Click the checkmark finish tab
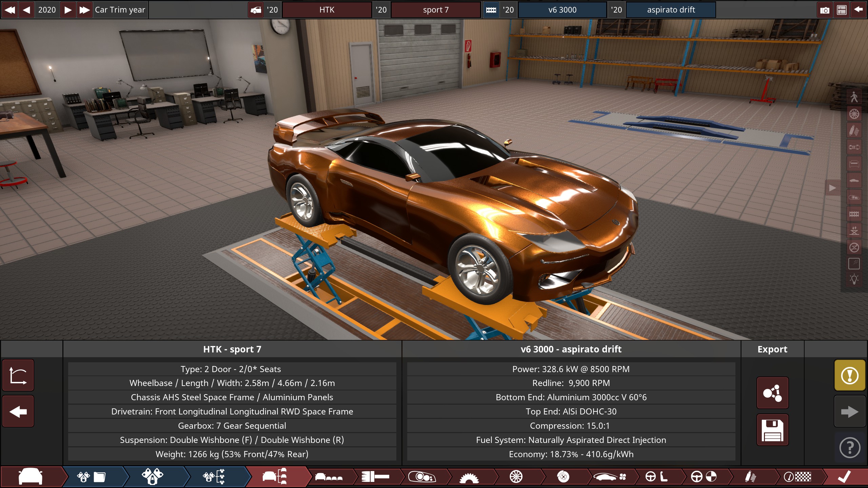 click(x=844, y=477)
